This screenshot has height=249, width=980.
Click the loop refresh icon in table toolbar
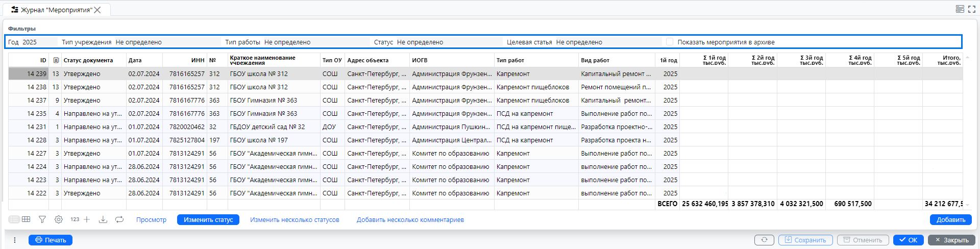tap(119, 219)
